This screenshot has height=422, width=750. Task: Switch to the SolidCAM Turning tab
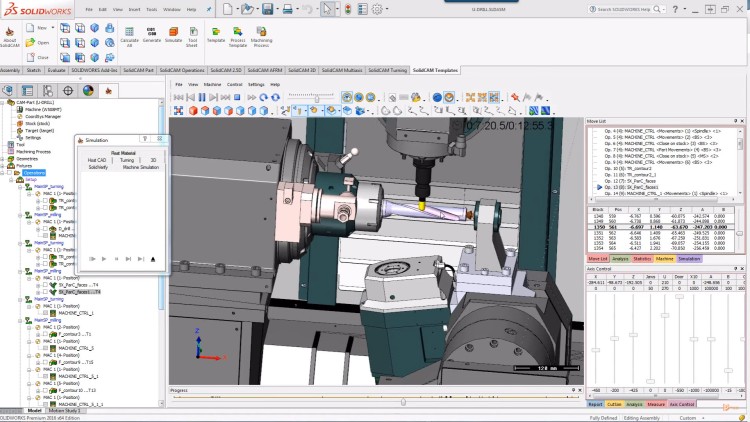387,70
